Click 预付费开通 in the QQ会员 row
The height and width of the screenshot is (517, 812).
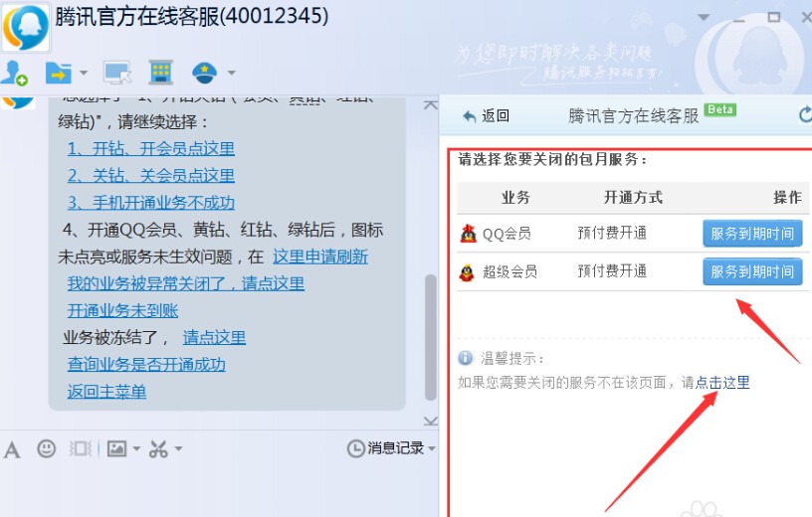tap(612, 233)
